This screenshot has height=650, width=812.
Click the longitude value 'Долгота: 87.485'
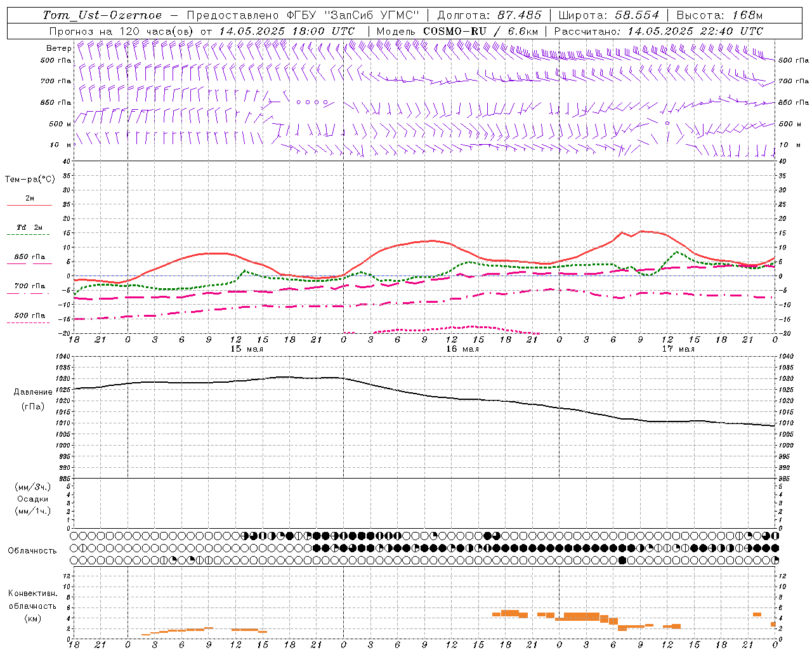pyautogui.click(x=489, y=15)
